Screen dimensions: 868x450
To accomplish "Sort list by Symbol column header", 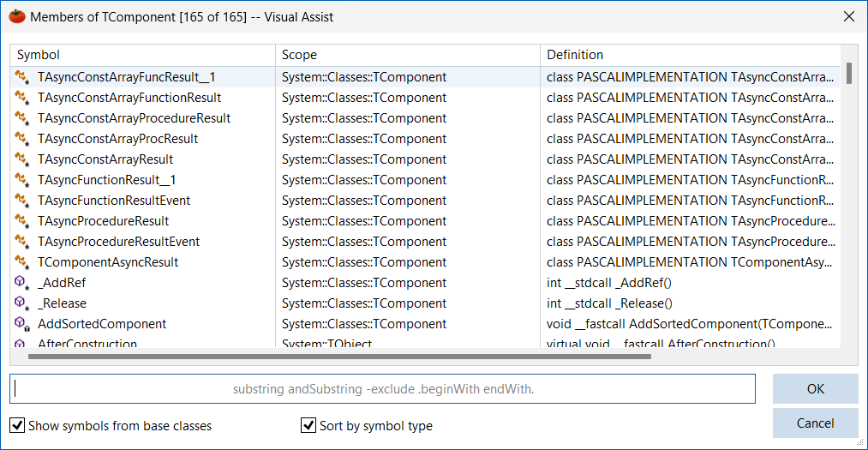I will pos(143,55).
